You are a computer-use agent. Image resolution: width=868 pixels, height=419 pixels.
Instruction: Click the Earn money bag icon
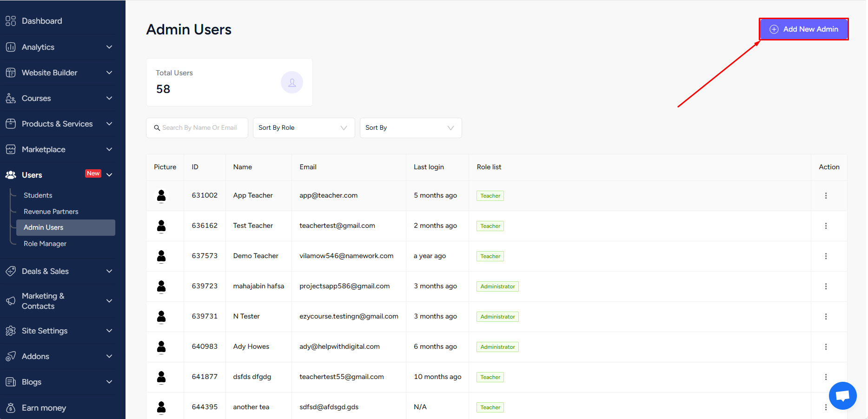[x=11, y=408]
